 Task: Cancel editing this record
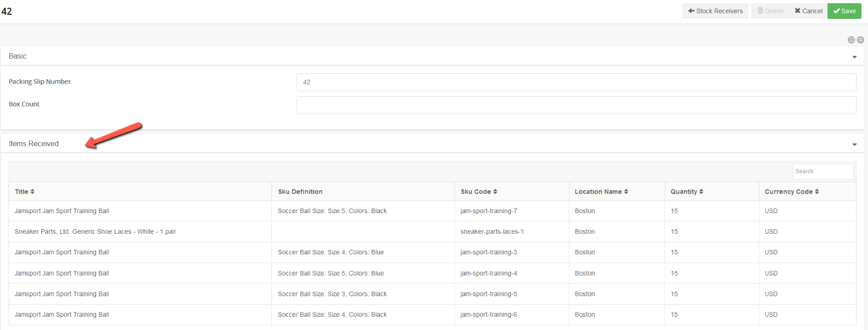(808, 11)
